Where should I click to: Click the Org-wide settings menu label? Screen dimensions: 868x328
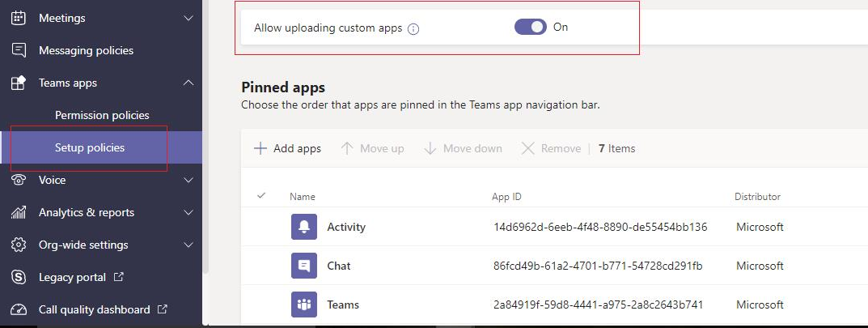click(83, 245)
